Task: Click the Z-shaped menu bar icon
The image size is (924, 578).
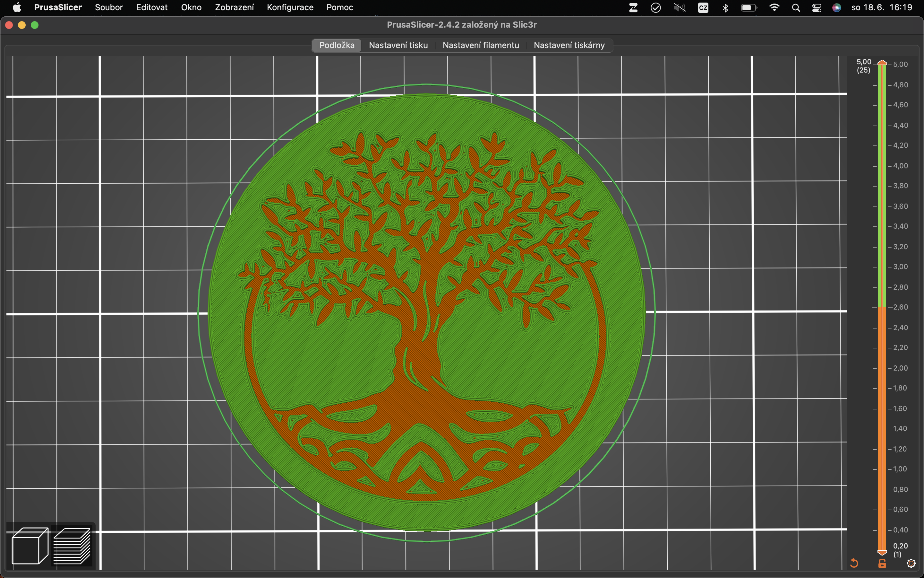Action: (633, 8)
